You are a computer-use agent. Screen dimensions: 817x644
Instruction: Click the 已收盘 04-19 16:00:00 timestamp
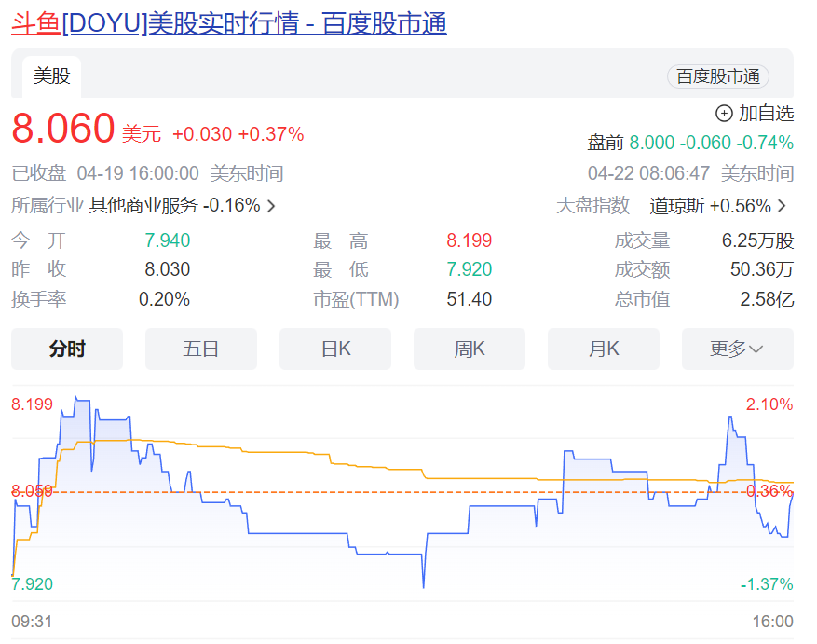pyautogui.click(x=105, y=173)
